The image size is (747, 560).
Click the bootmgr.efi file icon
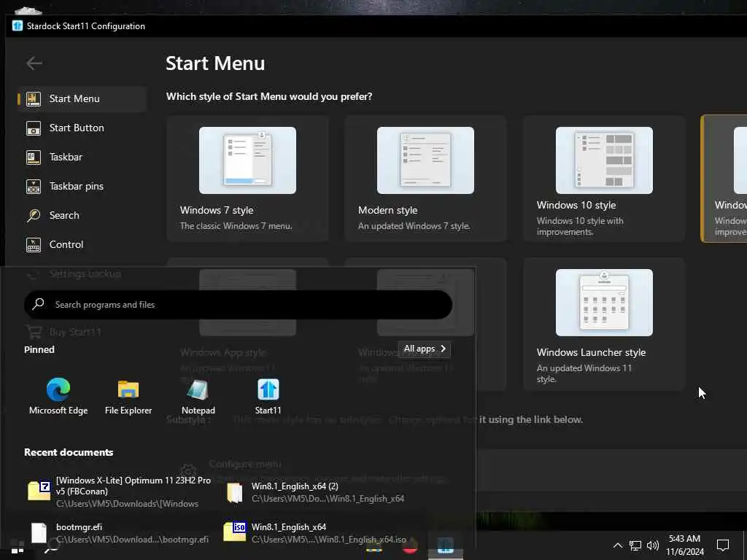[39, 533]
